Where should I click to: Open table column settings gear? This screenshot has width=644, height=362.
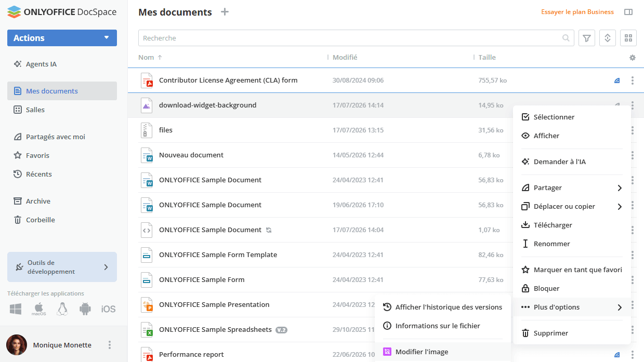[633, 58]
